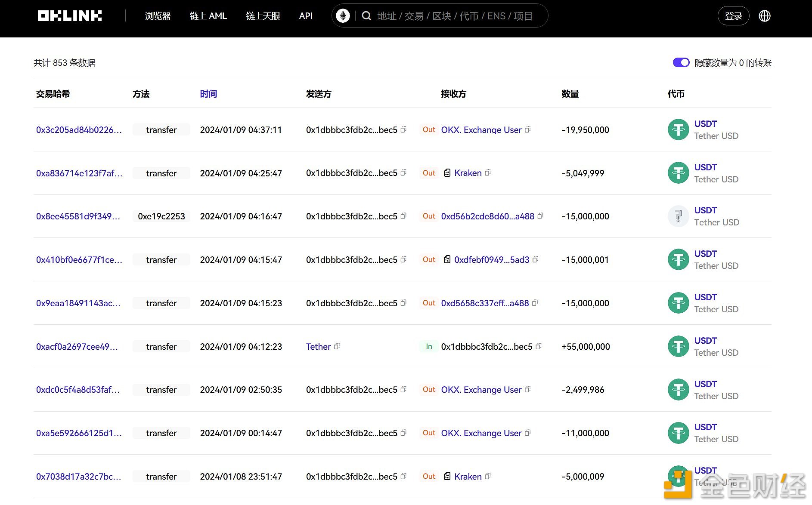The height and width of the screenshot is (505, 812).
Task: Open transaction 0xacf0a2697cee49...
Action: point(77,346)
